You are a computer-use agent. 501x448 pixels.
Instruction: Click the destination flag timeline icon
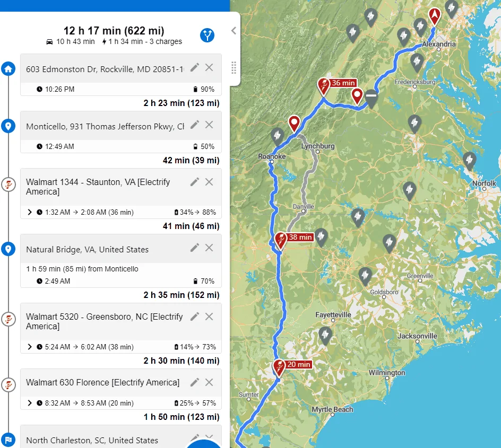pyautogui.click(x=8, y=440)
